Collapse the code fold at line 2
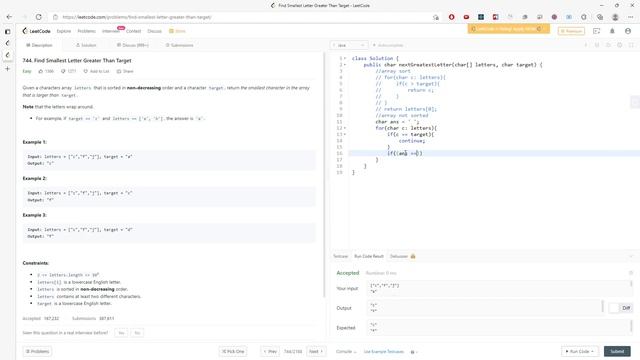Screen dimensions: 640x360 pyautogui.click(x=345, y=64)
